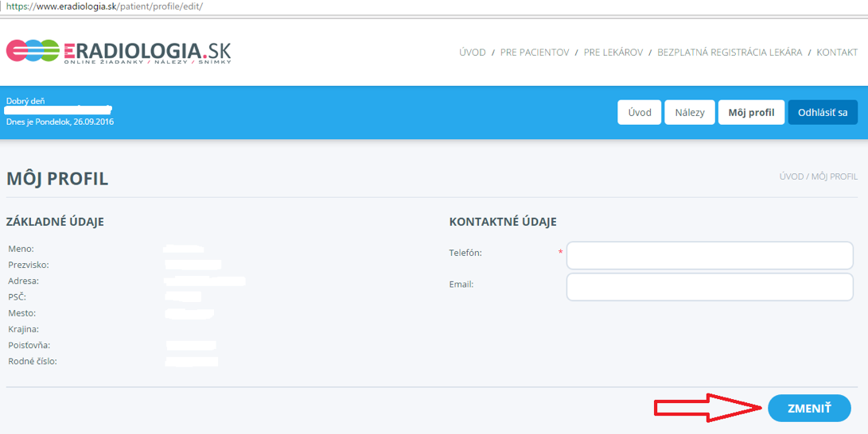Click the KONTAKTNÉ ÚDAJE section heading
The height and width of the screenshot is (434, 868).
[502, 222]
